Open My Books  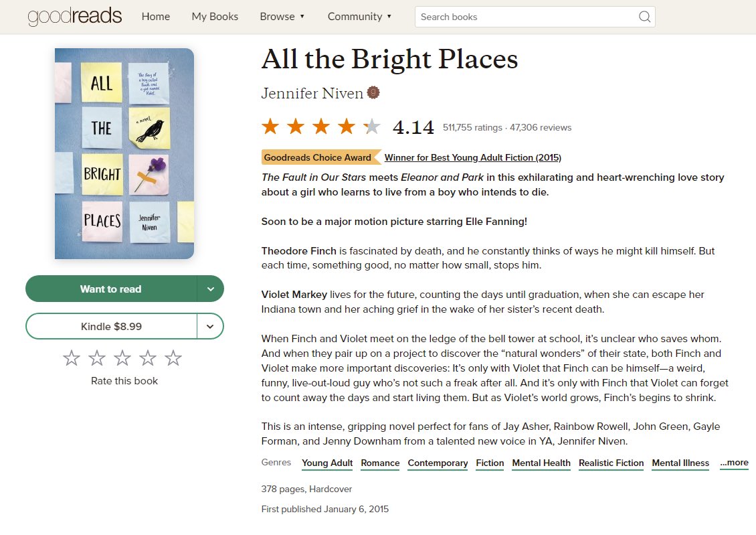pos(215,16)
